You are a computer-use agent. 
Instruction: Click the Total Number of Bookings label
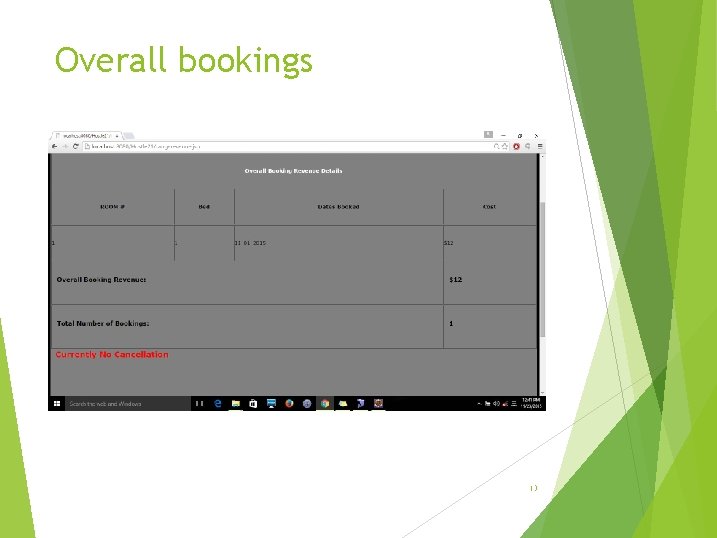[x=103, y=323]
